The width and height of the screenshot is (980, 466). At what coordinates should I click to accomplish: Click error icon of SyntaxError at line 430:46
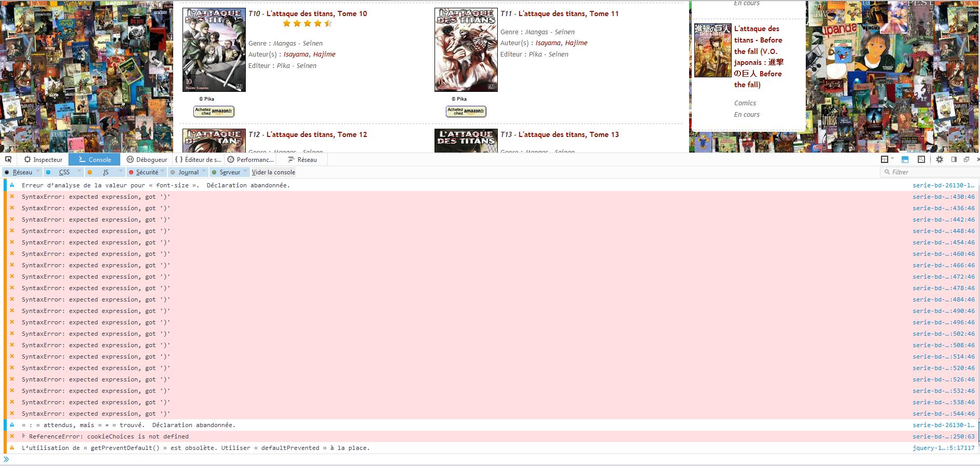pyautogui.click(x=12, y=197)
